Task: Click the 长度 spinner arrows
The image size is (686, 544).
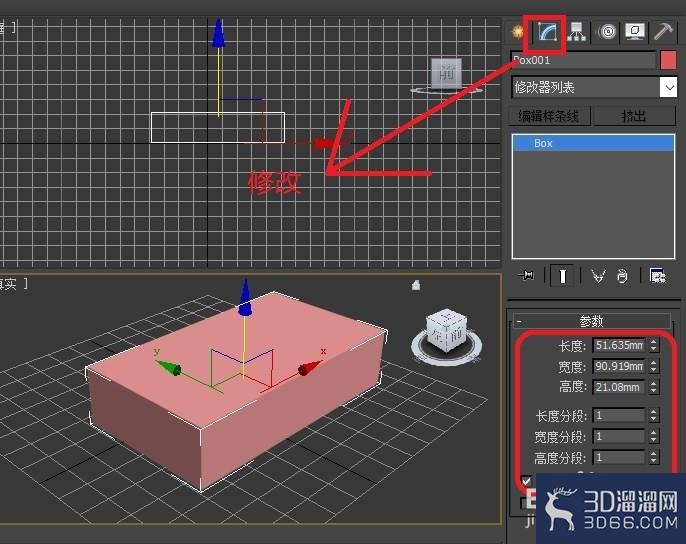Action: 654,345
